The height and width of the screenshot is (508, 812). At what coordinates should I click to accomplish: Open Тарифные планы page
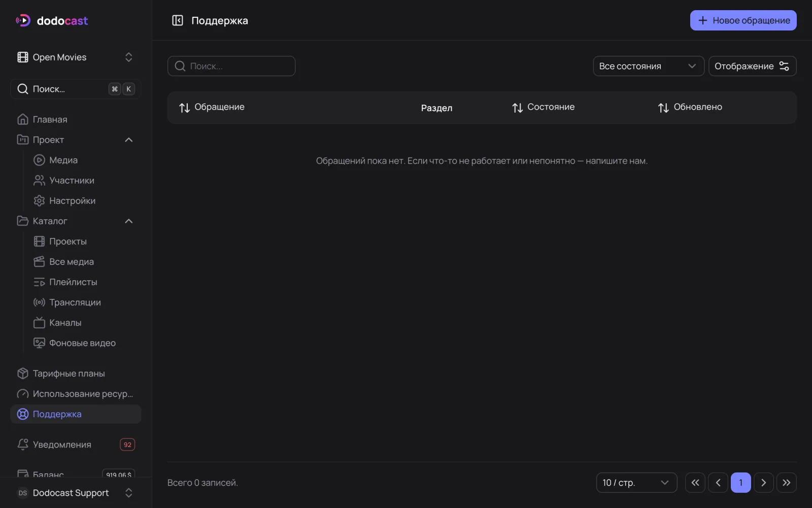coord(76,373)
